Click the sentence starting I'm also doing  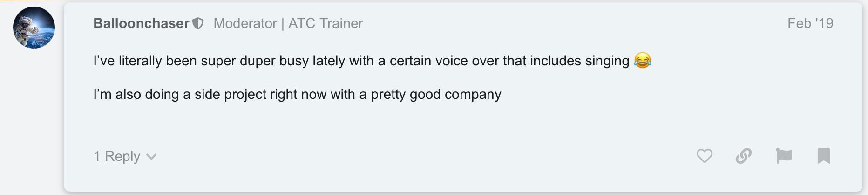click(297, 94)
